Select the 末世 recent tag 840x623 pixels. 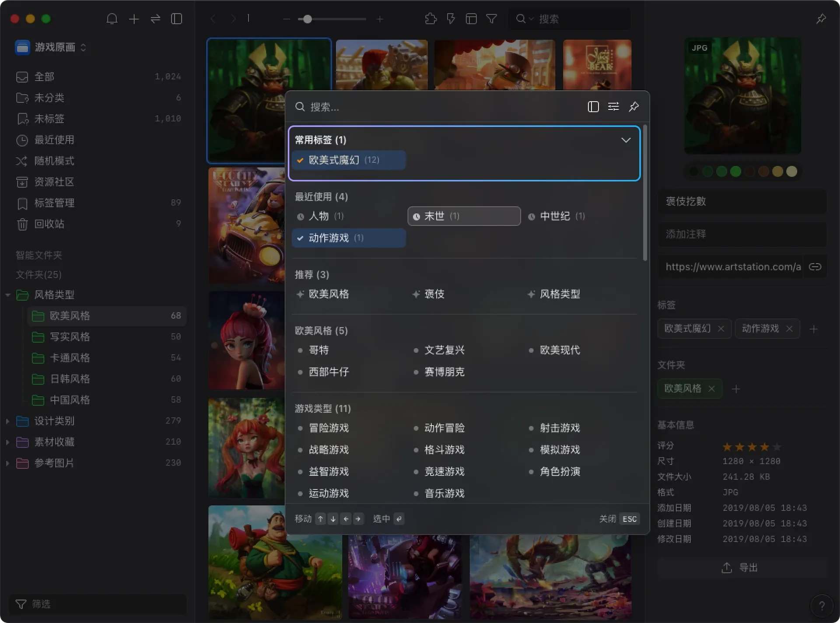point(464,216)
